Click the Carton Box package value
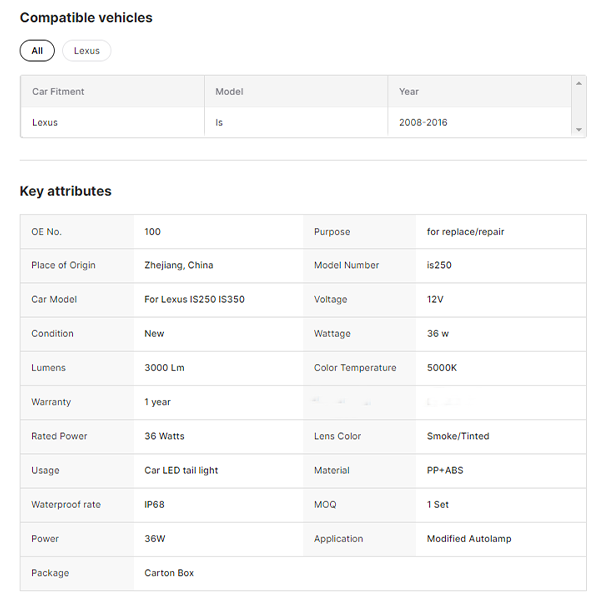Screen dimensions: 600x600 click(169, 573)
